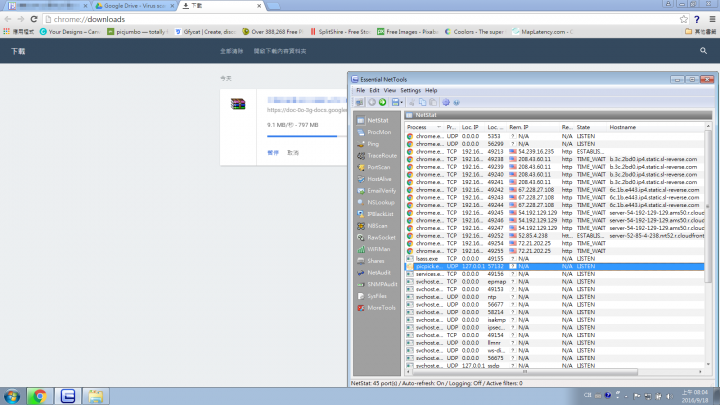Open the SNMPAudit tool

377,284
